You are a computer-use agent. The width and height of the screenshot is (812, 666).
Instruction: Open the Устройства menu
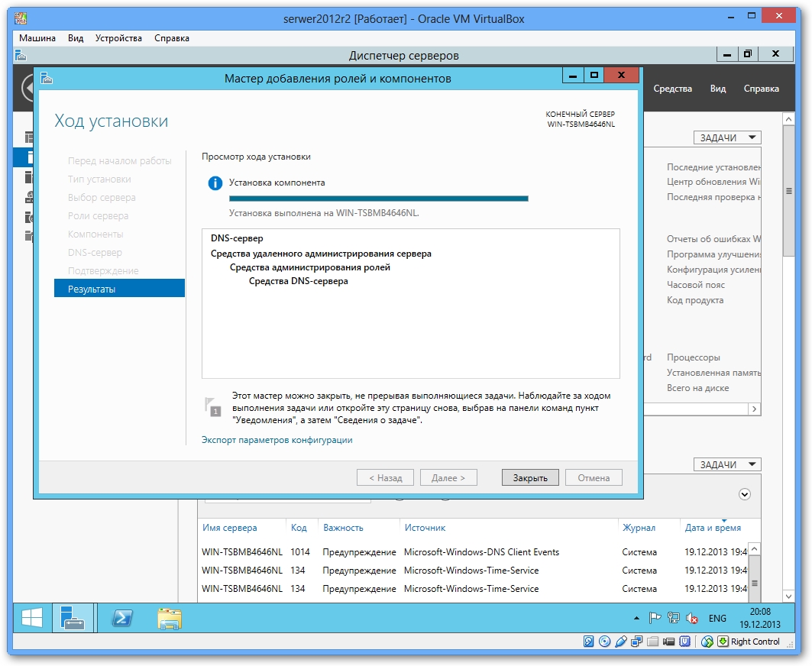(x=118, y=38)
